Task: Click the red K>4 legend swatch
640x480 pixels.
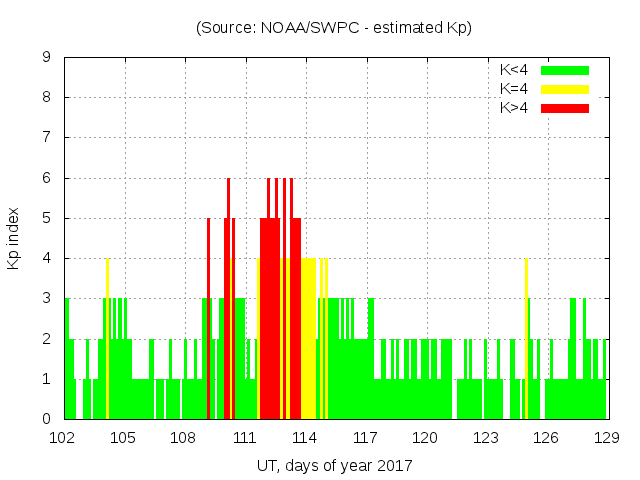Action: pyautogui.click(x=565, y=107)
